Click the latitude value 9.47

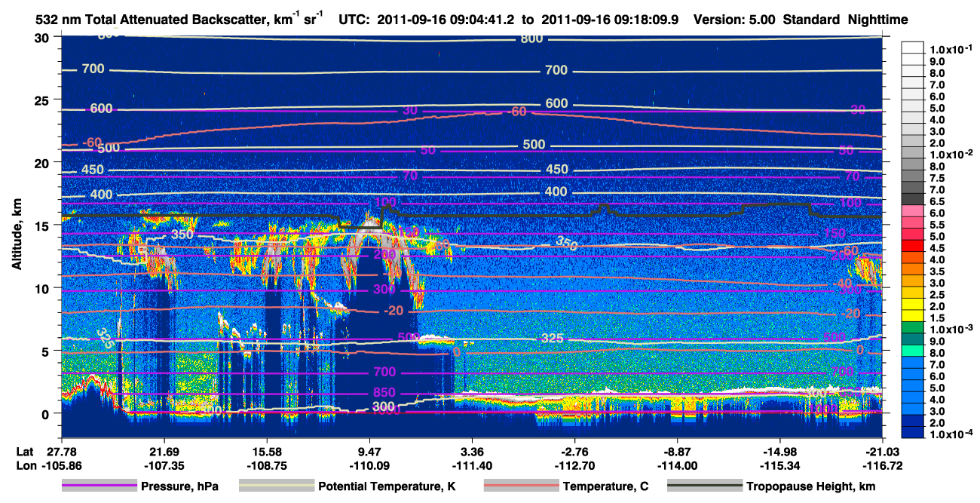click(x=369, y=451)
